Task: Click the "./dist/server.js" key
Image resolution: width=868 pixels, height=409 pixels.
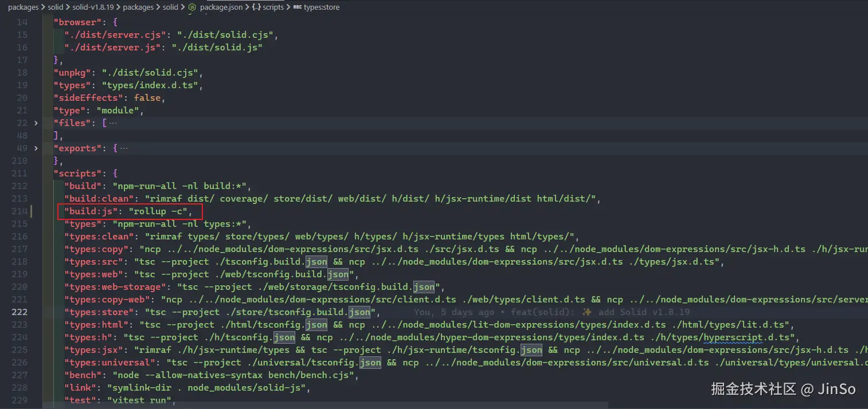Action: (x=113, y=48)
